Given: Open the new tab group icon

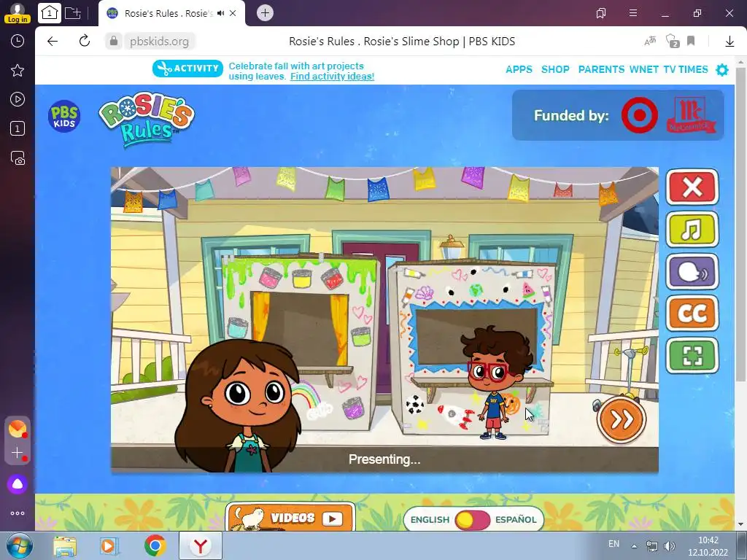Looking at the screenshot, I should [72, 13].
